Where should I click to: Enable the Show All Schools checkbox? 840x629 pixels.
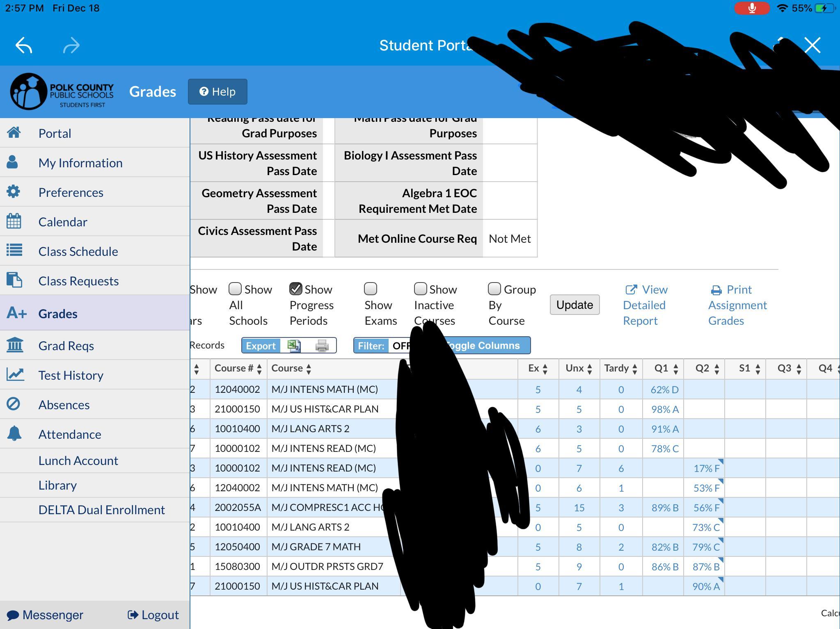[235, 289]
